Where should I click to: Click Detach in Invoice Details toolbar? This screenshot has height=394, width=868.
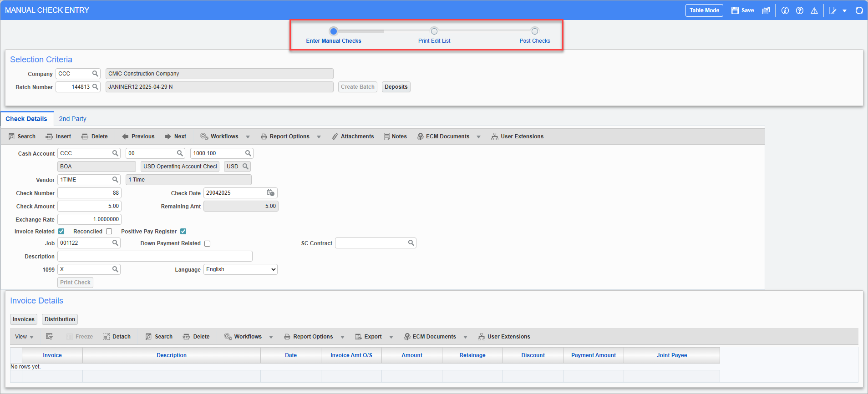pyautogui.click(x=117, y=337)
